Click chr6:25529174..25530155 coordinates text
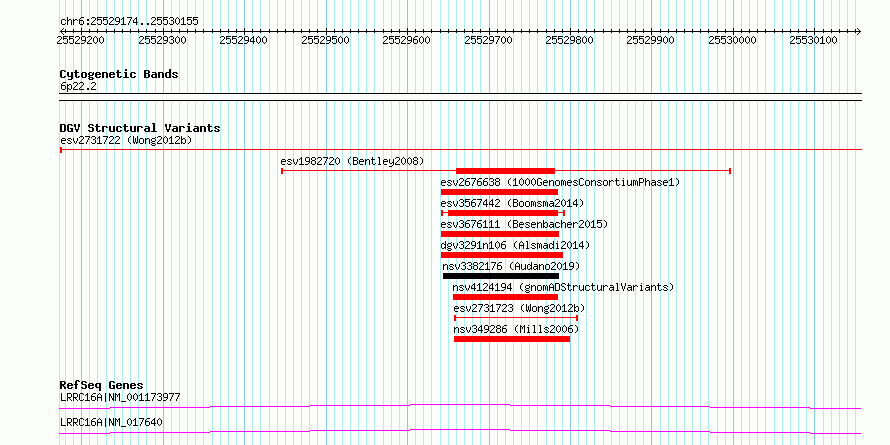The image size is (890, 445). click(129, 22)
